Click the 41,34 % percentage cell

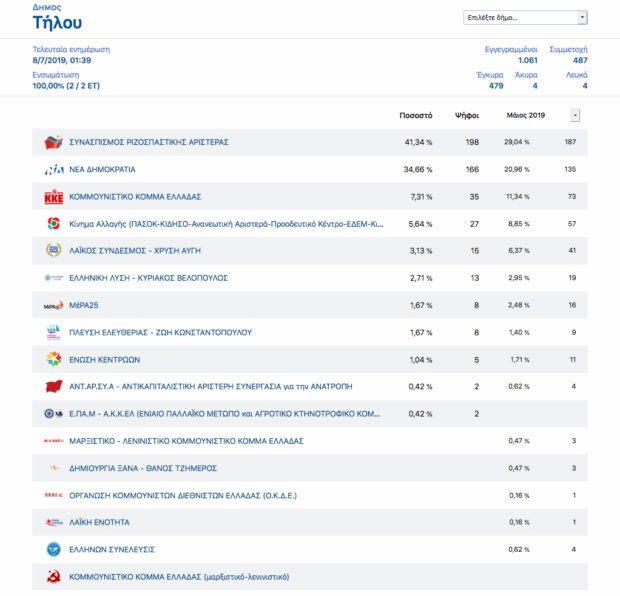[x=418, y=142]
